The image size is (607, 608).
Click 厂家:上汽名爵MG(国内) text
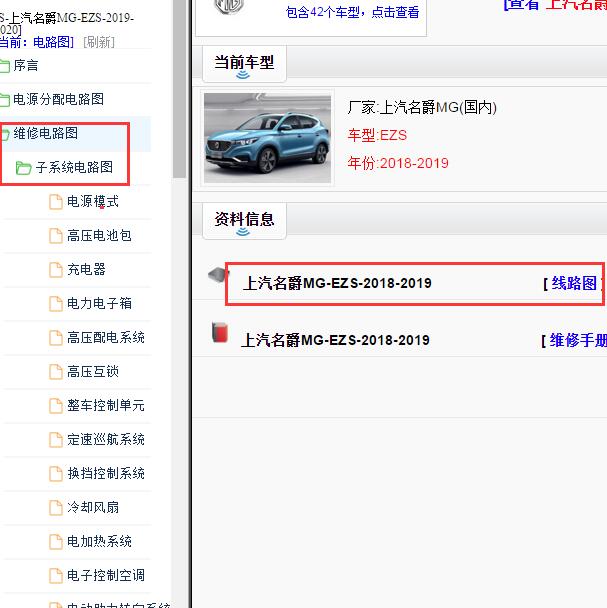pos(422,107)
